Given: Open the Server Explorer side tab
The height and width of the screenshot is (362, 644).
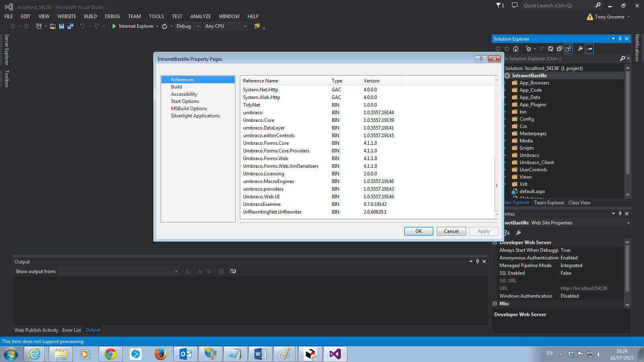Looking at the screenshot, I should 7,49.
